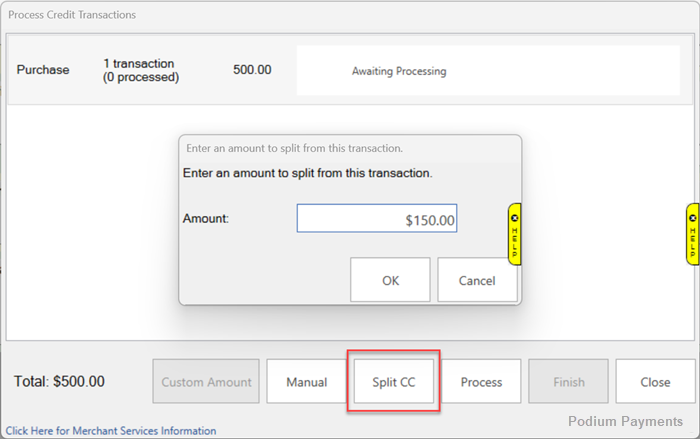Click the Amount field showing $150.00

pyautogui.click(x=377, y=219)
